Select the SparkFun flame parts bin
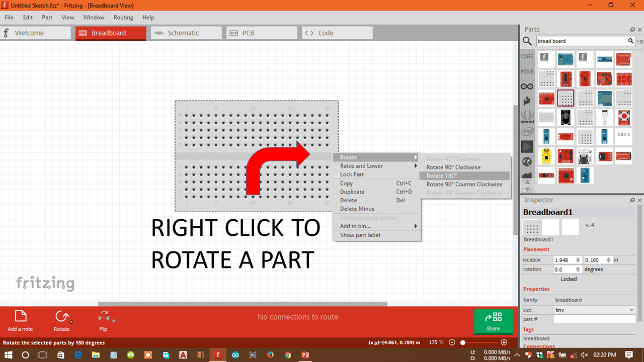 point(527,101)
